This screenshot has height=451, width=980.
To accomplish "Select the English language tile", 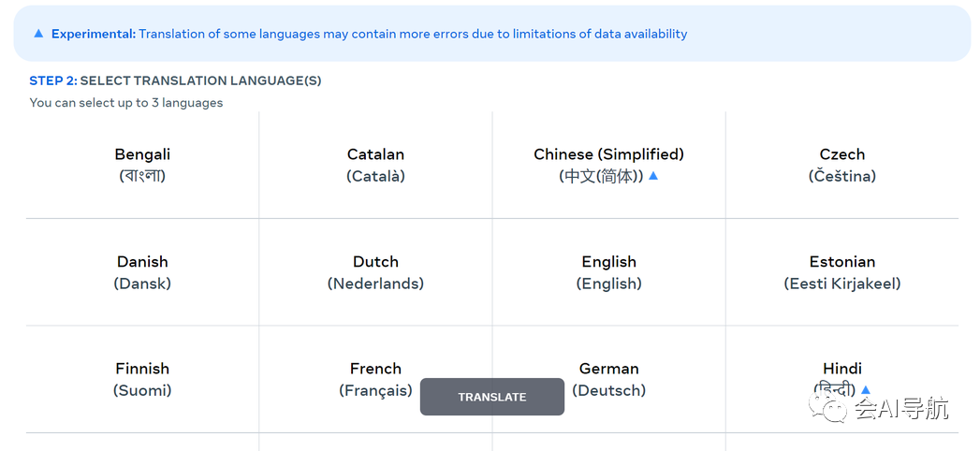I will click(x=608, y=272).
